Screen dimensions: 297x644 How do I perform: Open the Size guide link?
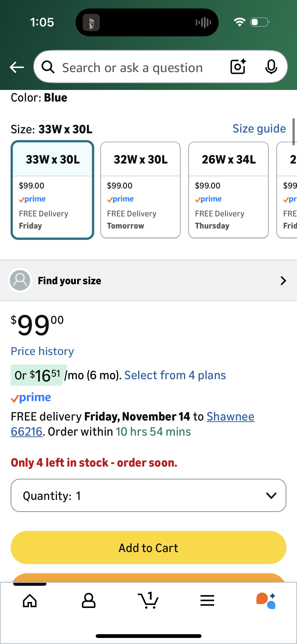259,129
